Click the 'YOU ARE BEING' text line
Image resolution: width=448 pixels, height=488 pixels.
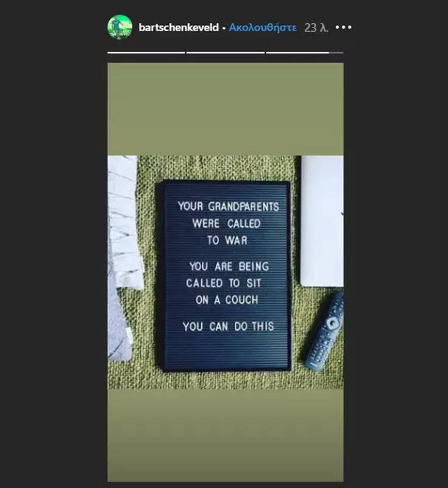pyautogui.click(x=229, y=267)
